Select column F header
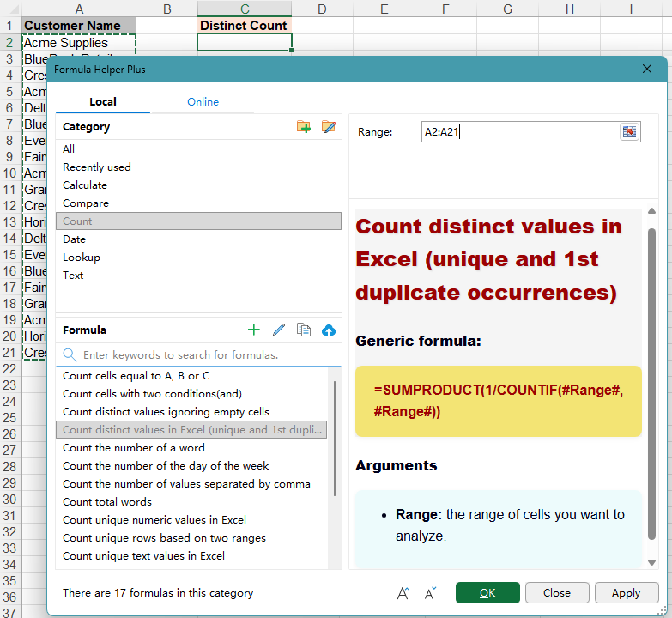The width and height of the screenshot is (672, 618). tap(445, 9)
